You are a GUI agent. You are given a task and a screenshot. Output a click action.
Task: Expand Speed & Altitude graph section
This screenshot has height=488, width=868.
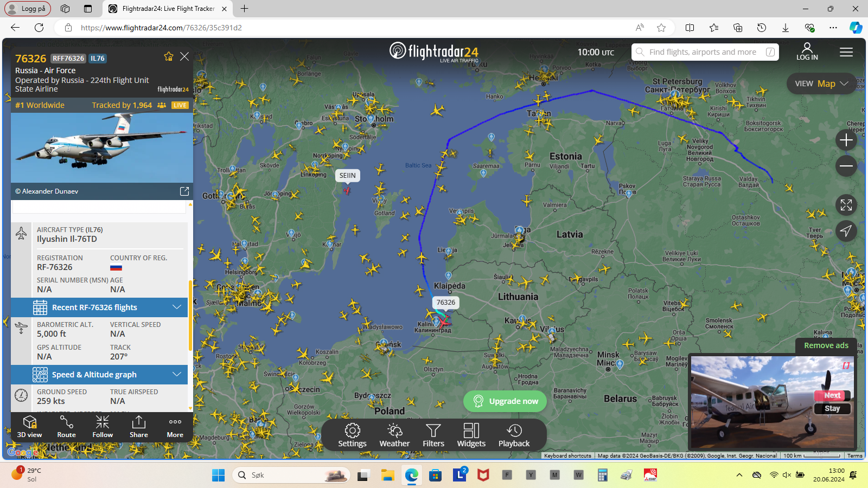99,375
